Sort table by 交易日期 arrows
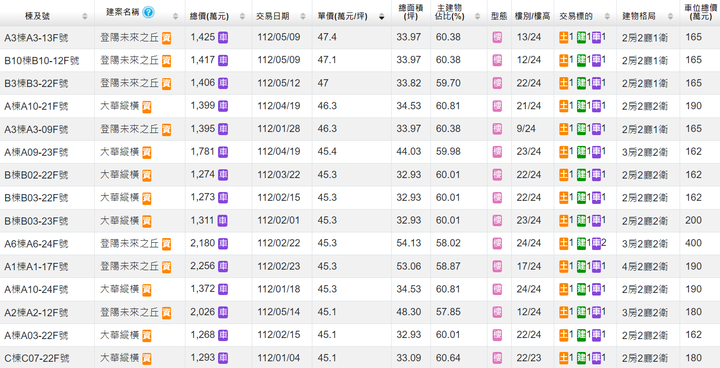The width and height of the screenshot is (720, 368). 303,17
